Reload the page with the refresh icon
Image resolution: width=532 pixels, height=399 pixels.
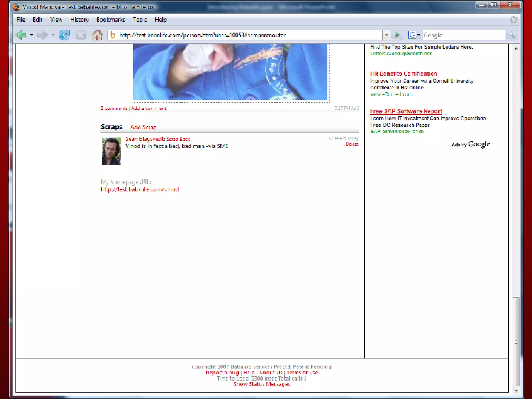click(x=64, y=35)
